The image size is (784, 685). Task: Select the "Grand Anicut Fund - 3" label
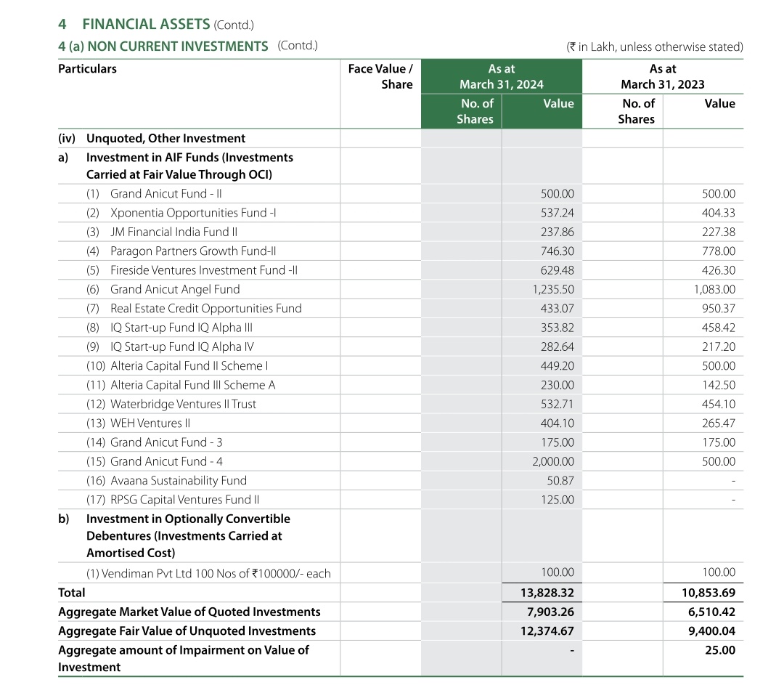click(x=166, y=442)
